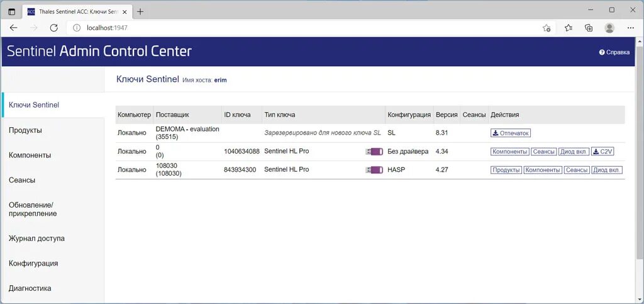Click SL configuration cell
The image size is (644, 304).
click(391, 133)
